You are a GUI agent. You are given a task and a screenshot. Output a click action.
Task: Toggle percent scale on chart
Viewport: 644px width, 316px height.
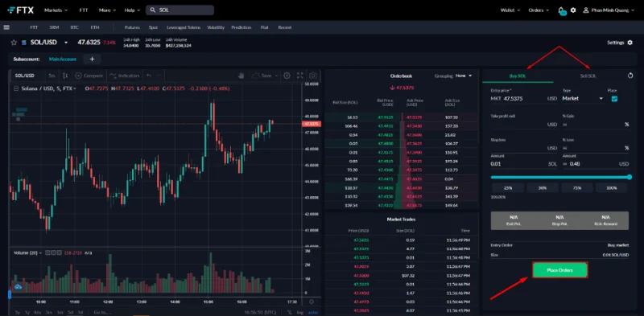[290, 312]
